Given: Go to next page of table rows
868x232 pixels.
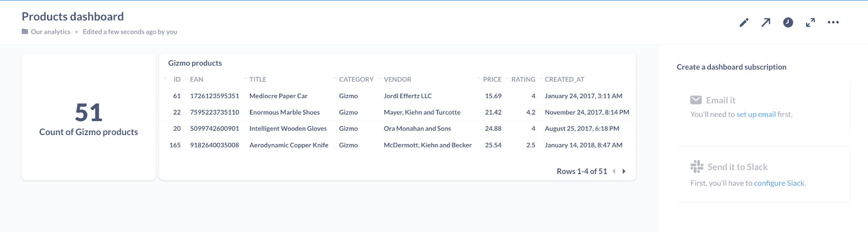Looking at the screenshot, I should [624, 171].
